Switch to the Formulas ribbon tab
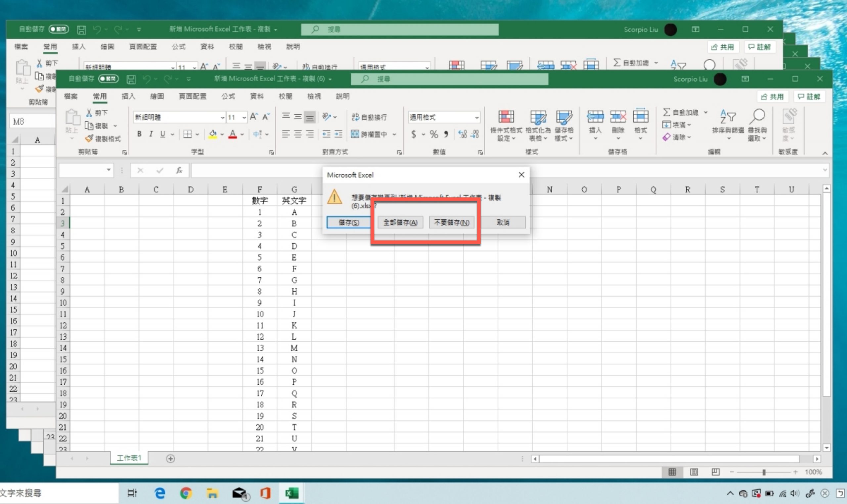 tap(228, 97)
